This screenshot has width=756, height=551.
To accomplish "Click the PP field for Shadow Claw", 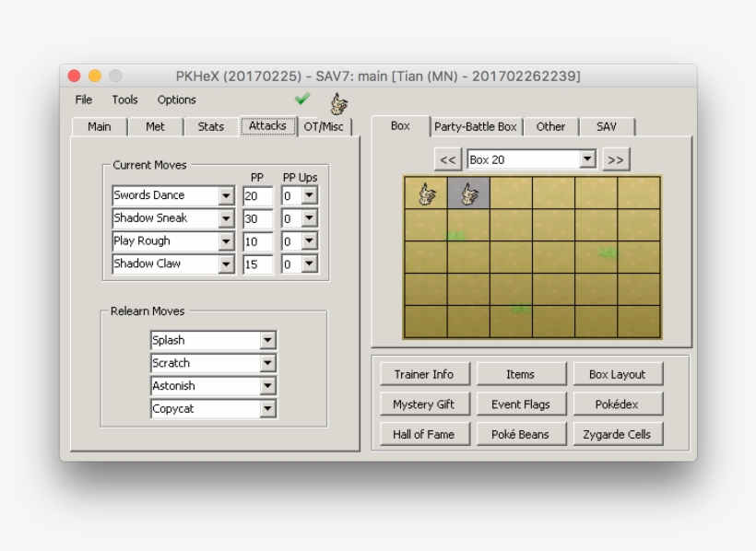I will (257, 264).
